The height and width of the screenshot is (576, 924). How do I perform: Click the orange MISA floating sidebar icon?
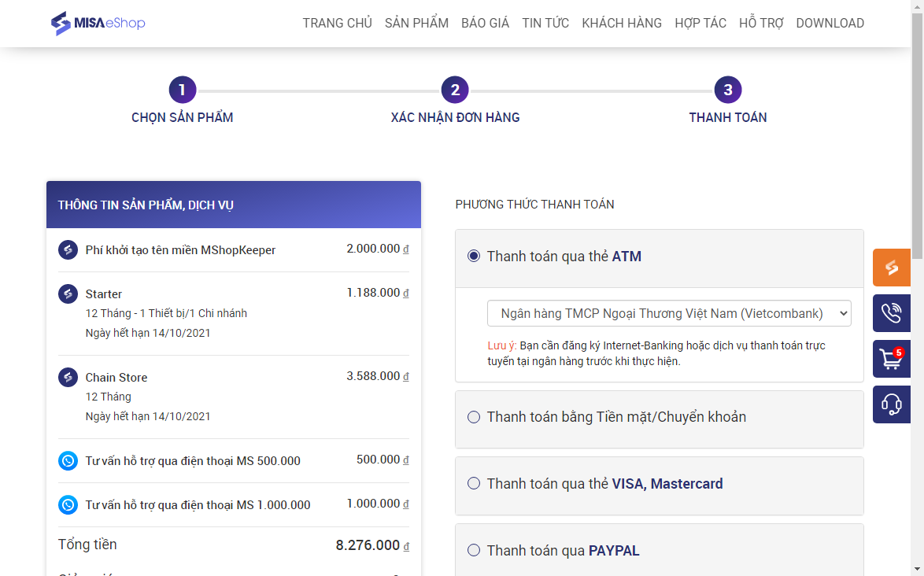[892, 268]
